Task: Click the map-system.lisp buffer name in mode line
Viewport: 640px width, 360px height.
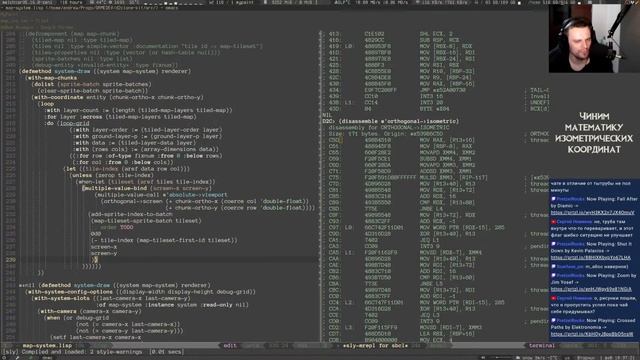Action: point(47,346)
